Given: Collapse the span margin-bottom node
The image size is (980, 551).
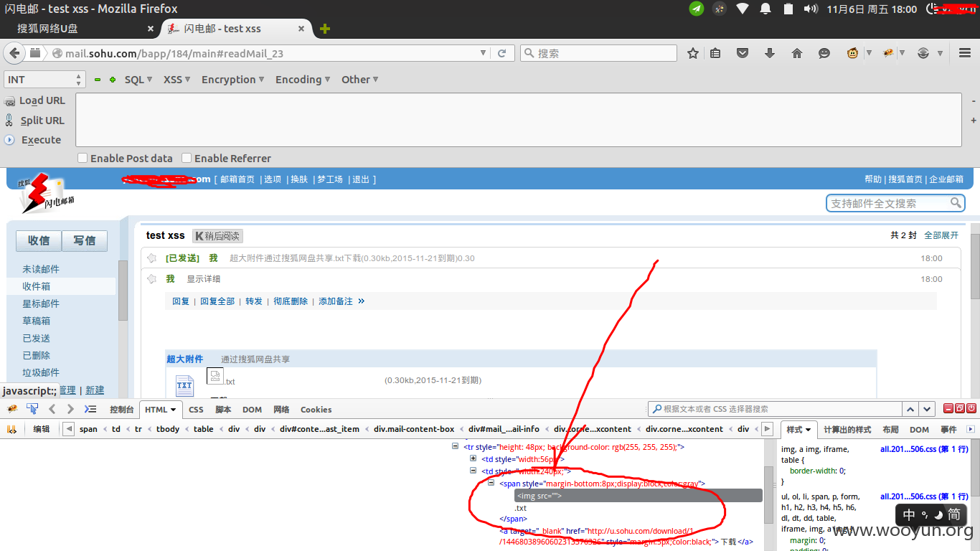Looking at the screenshot, I should coord(491,484).
